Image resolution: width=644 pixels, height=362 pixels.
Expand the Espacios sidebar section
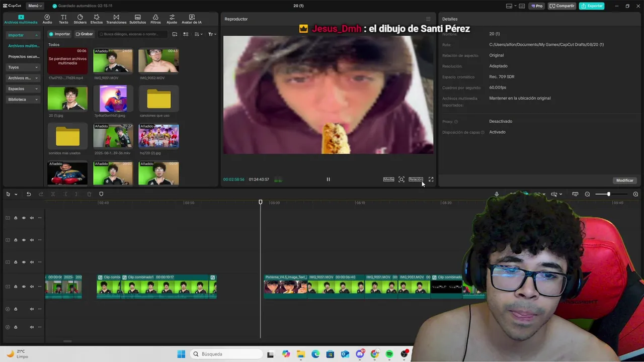tap(23, 88)
